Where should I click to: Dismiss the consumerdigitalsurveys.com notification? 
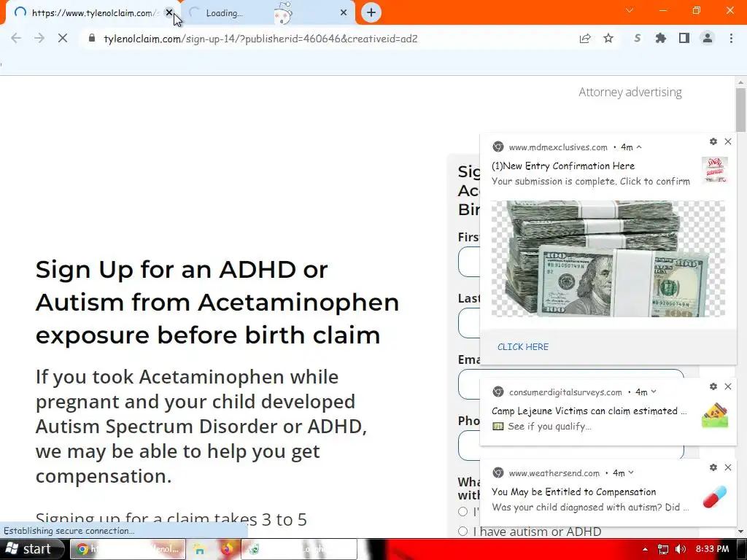click(x=728, y=386)
